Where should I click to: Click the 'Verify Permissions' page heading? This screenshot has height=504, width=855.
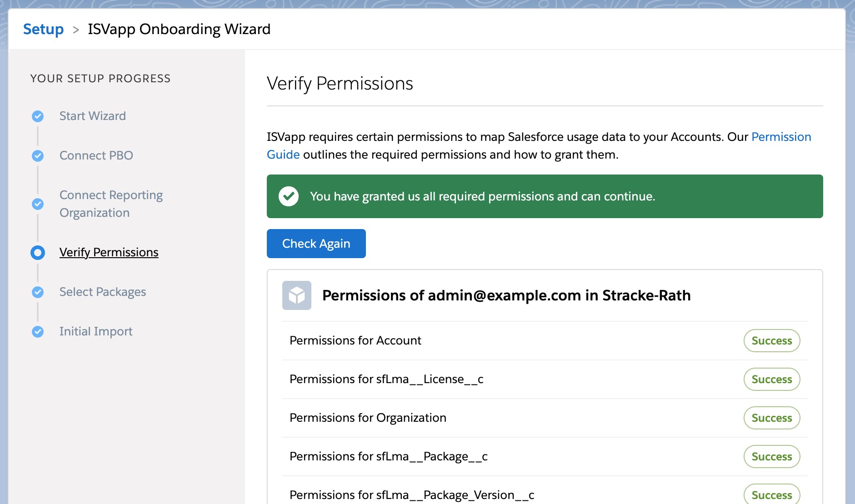pyautogui.click(x=340, y=84)
